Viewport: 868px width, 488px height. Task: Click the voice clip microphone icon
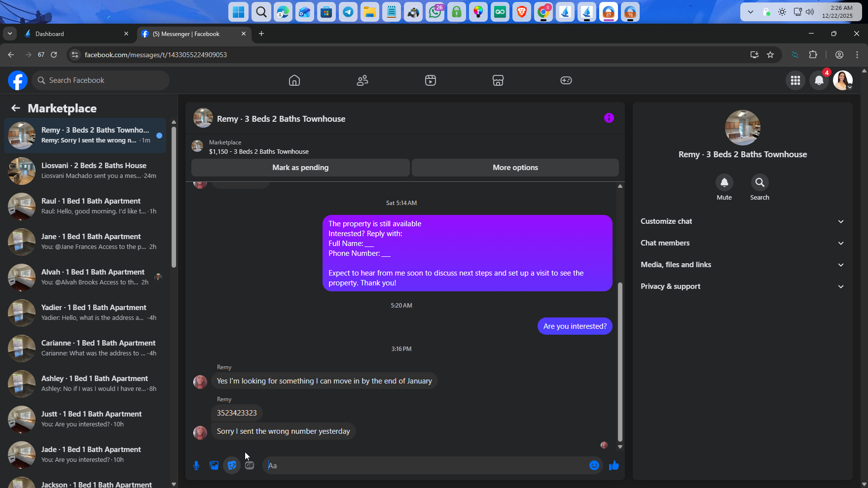pos(196,465)
